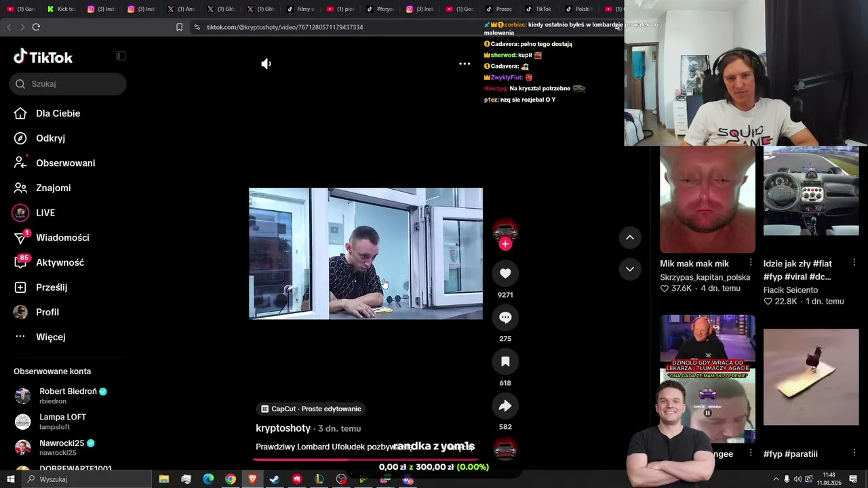868x488 pixels.
Task: Go back in the browser
Action: coord(9,27)
